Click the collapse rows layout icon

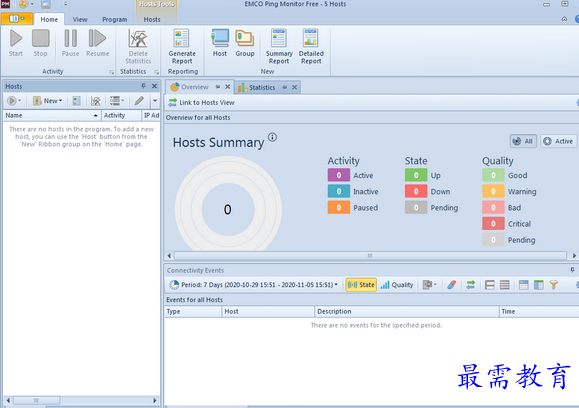490,285
